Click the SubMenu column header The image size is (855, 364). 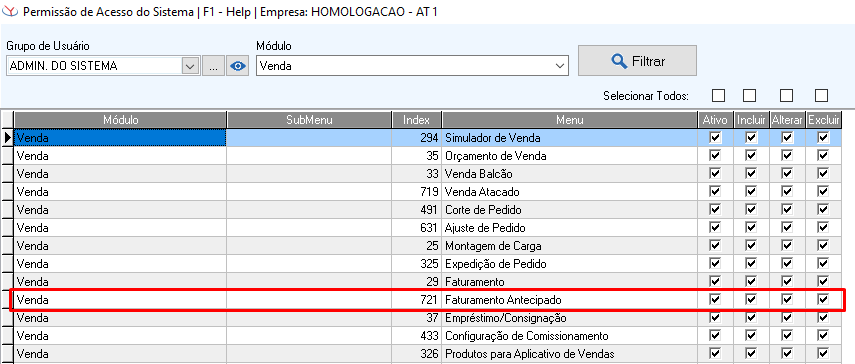click(309, 120)
